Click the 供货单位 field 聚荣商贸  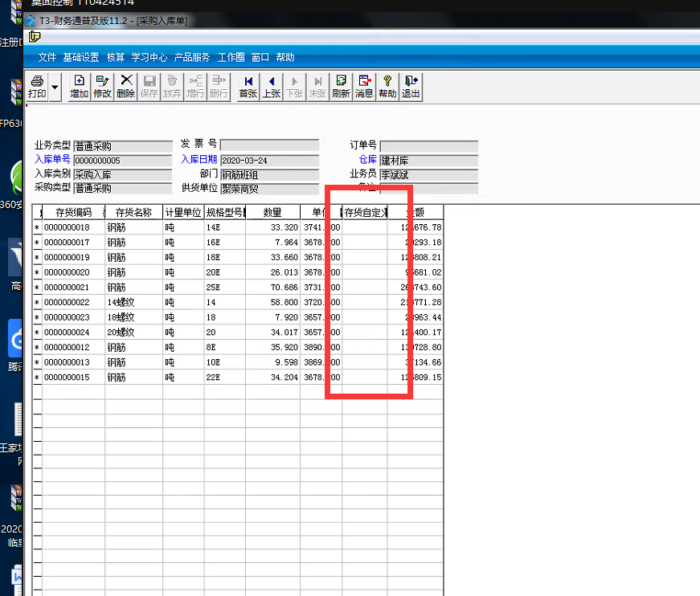[270, 189]
